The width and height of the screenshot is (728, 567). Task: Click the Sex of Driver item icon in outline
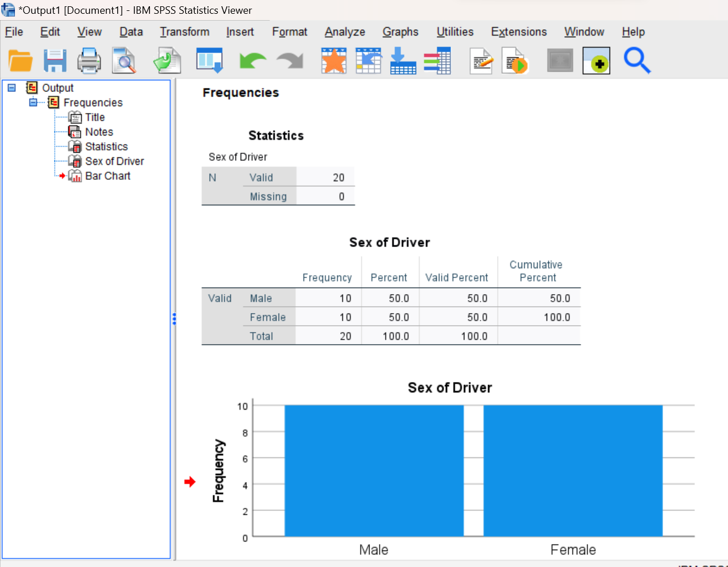[x=75, y=161]
